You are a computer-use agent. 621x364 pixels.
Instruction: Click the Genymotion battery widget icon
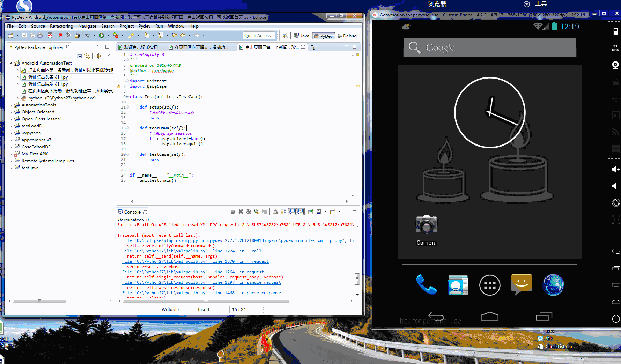(615, 31)
